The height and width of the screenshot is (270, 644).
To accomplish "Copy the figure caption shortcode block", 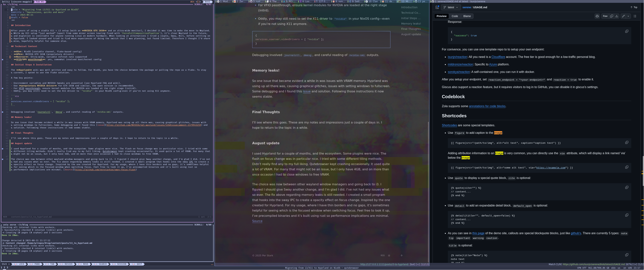I will [627, 142].
